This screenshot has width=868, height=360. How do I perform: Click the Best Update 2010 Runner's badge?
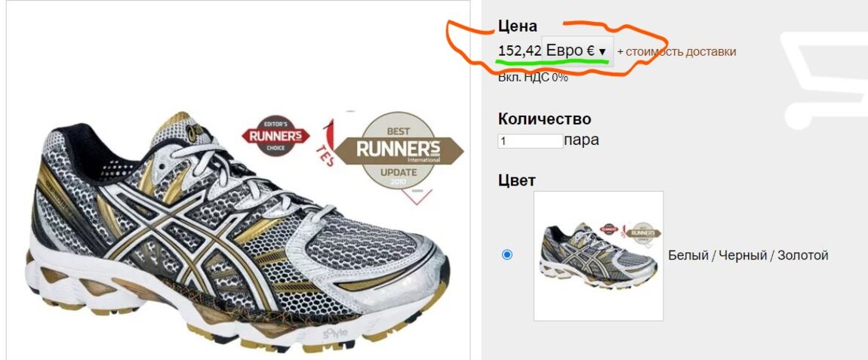[x=399, y=151]
